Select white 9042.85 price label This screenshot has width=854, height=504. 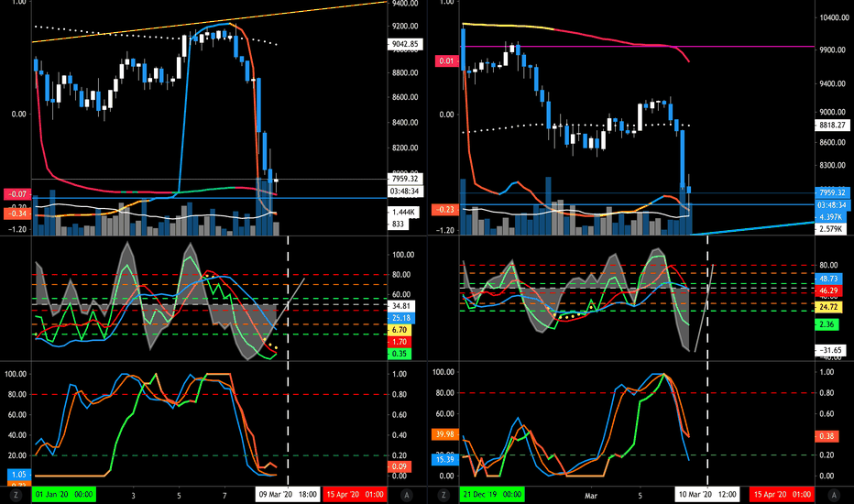tap(405, 44)
